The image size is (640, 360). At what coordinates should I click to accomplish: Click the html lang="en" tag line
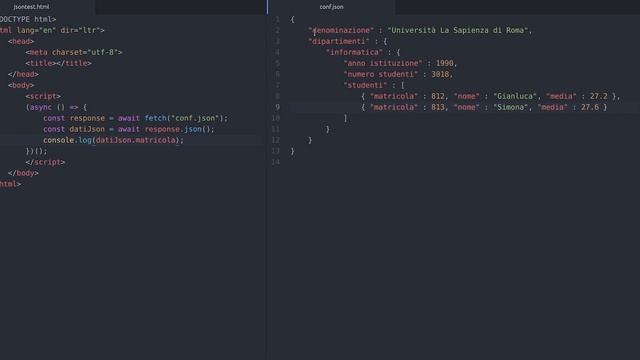pos(52,30)
